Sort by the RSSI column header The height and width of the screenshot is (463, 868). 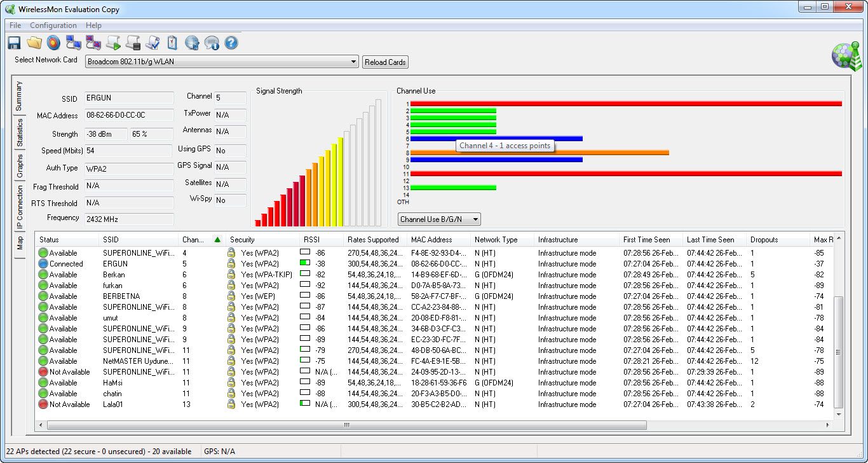321,240
